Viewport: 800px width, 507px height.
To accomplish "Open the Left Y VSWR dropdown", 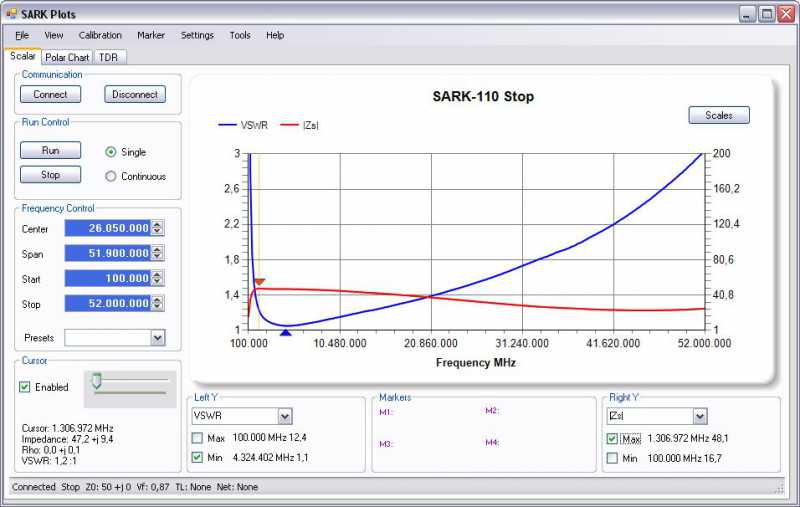I will (285, 416).
